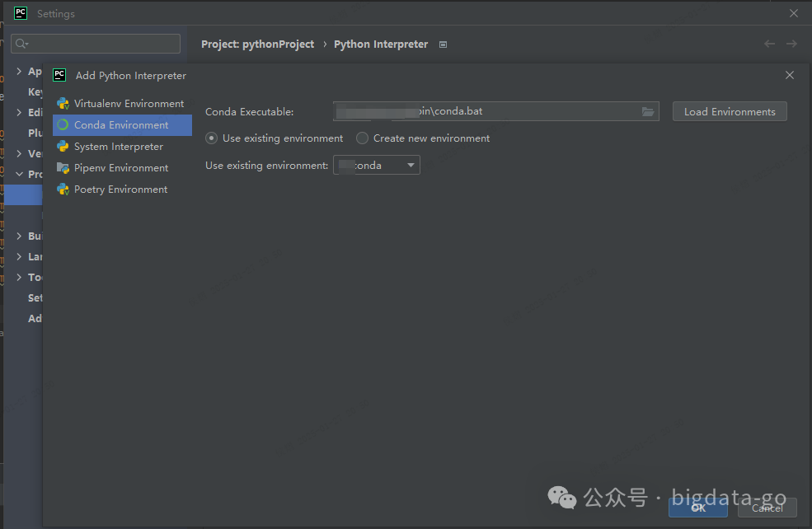The image size is (812, 529).
Task: Expand the Languages section in Settings tree
Action: point(19,256)
